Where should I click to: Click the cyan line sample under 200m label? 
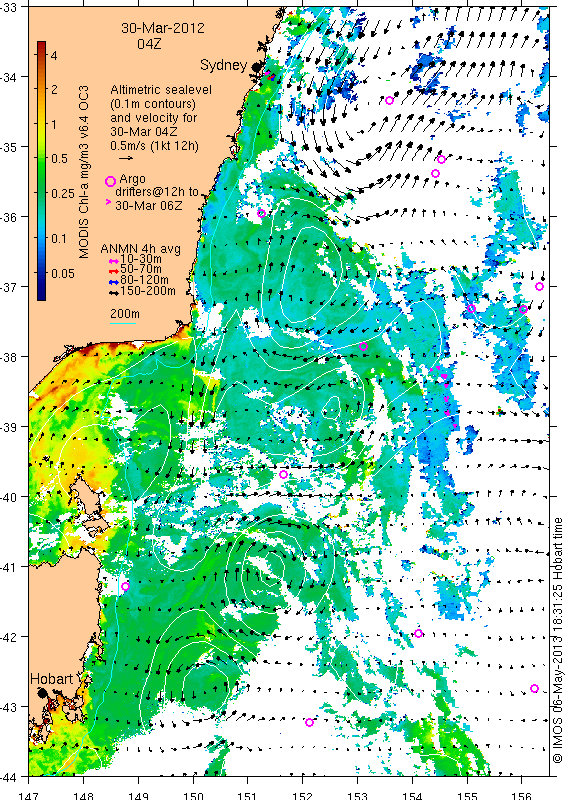pos(123,323)
